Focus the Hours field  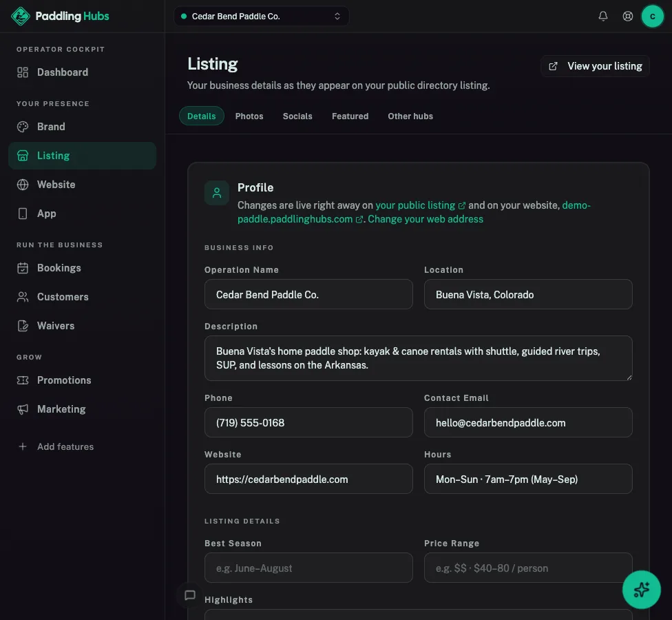point(528,479)
